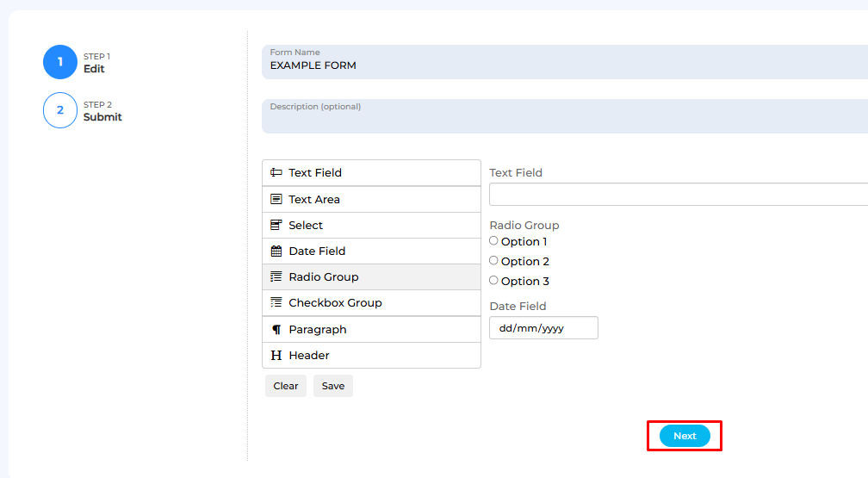Image resolution: width=868 pixels, height=478 pixels.
Task: Click the Text Field component icon
Action: 276,173
